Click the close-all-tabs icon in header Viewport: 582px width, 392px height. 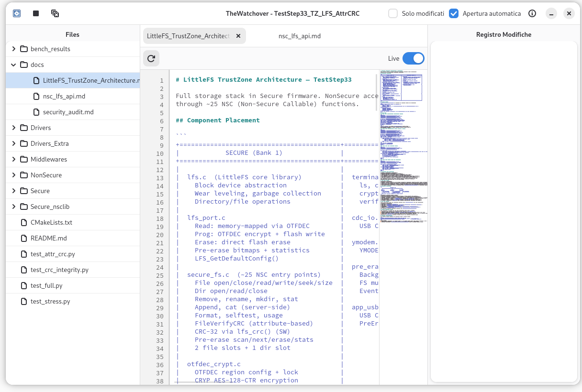pyautogui.click(x=55, y=13)
